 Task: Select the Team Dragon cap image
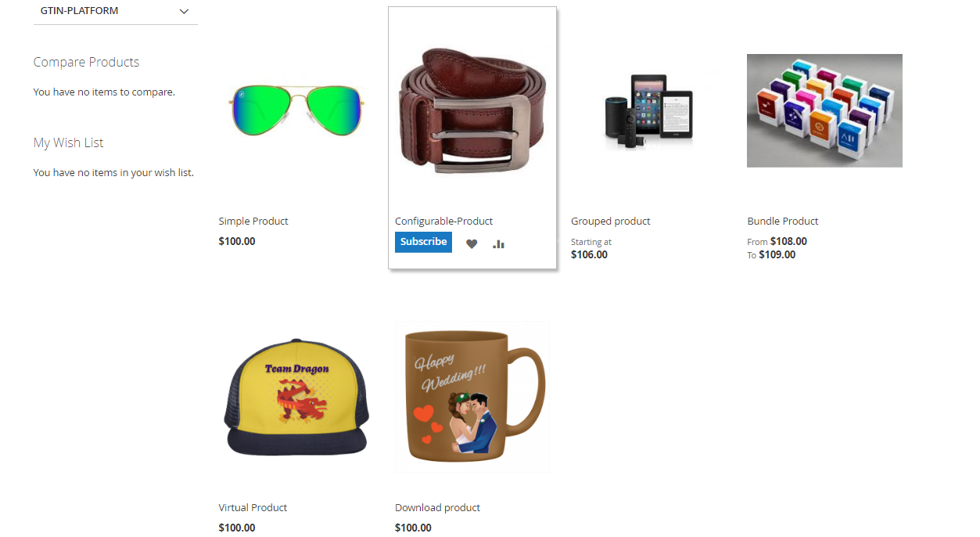tap(296, 397)
